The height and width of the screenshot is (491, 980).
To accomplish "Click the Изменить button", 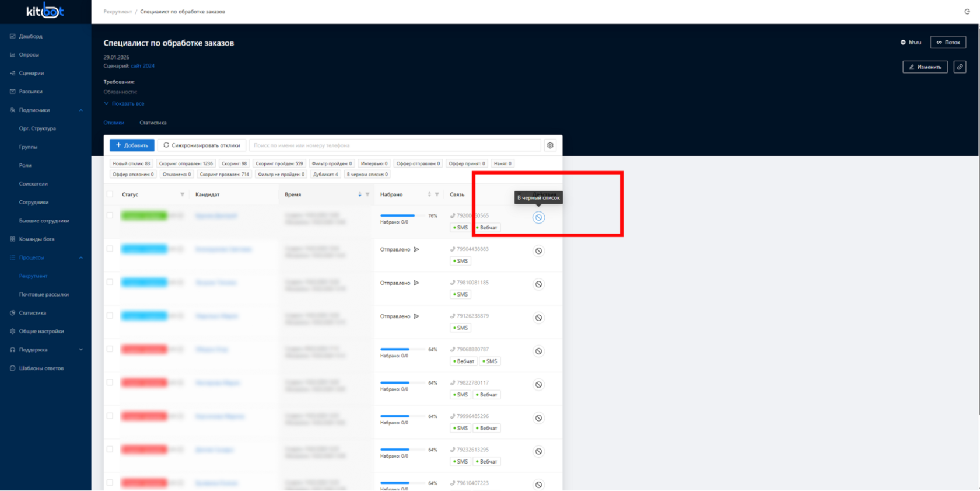I will [x=925, y=67].
